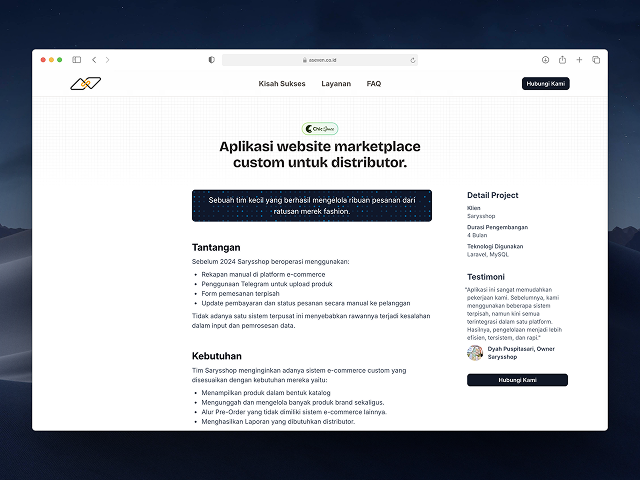Click the Teknologi Digunakan label

point(495,246)
